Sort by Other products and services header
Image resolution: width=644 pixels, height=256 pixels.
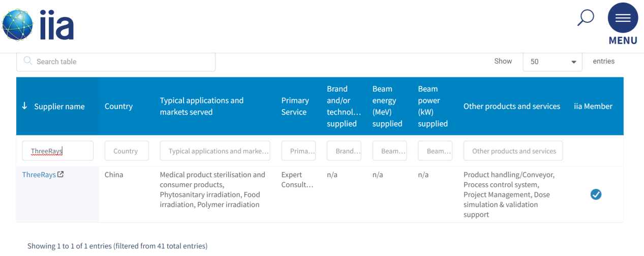point(512,106)
